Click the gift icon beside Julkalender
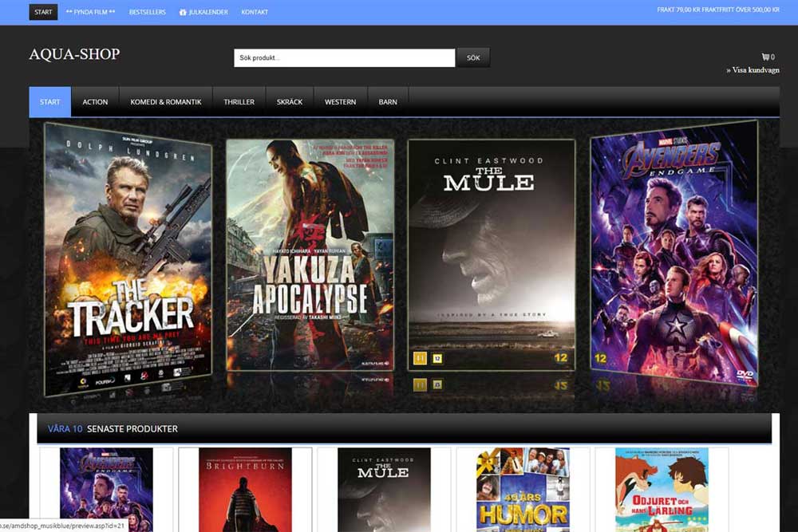Viewport: 798px width, 532px height. pos(183,12)
